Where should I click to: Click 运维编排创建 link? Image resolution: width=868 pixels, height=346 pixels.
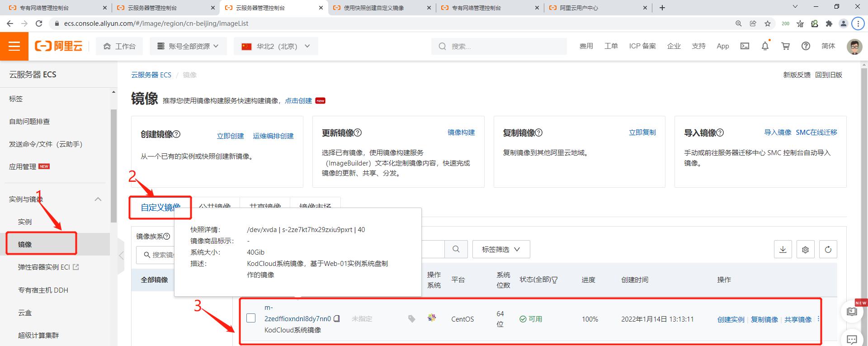pos(273,136)
